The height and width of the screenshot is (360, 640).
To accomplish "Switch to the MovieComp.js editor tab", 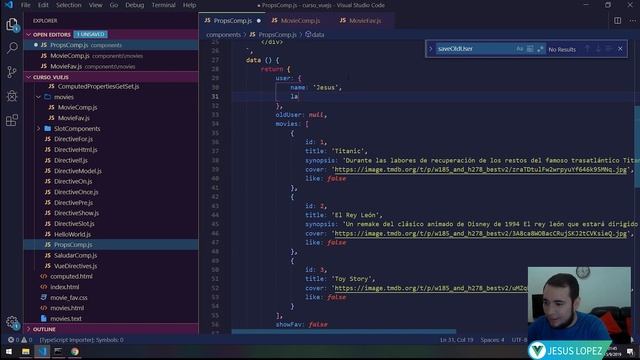I will [300, 20].
